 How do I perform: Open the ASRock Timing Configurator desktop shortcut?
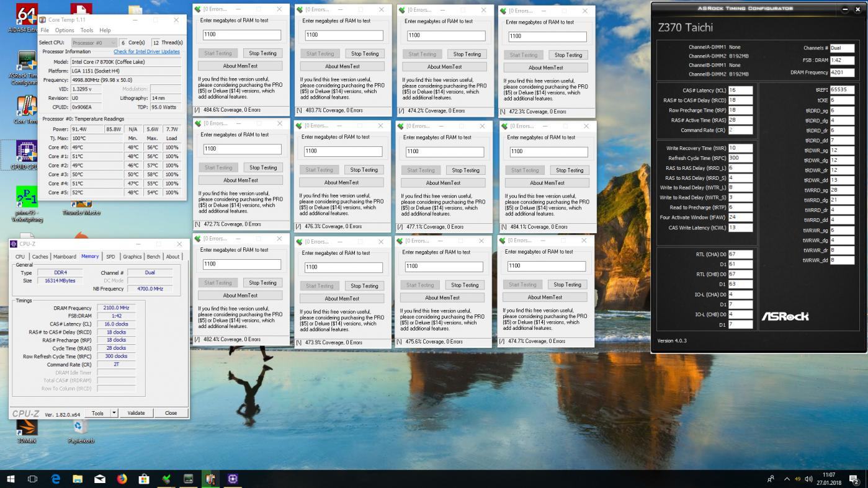click(25, 68)
